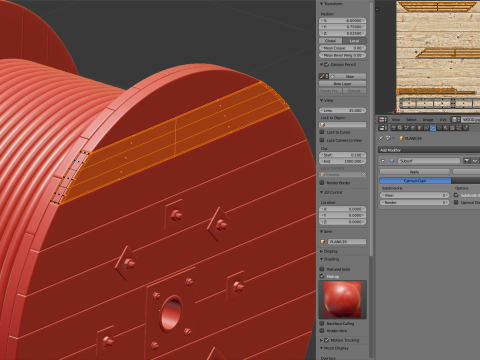This screenshot has width=480, height=360.
Task: Open the View menu in UV editor
Action: click(x=396, y=119)
